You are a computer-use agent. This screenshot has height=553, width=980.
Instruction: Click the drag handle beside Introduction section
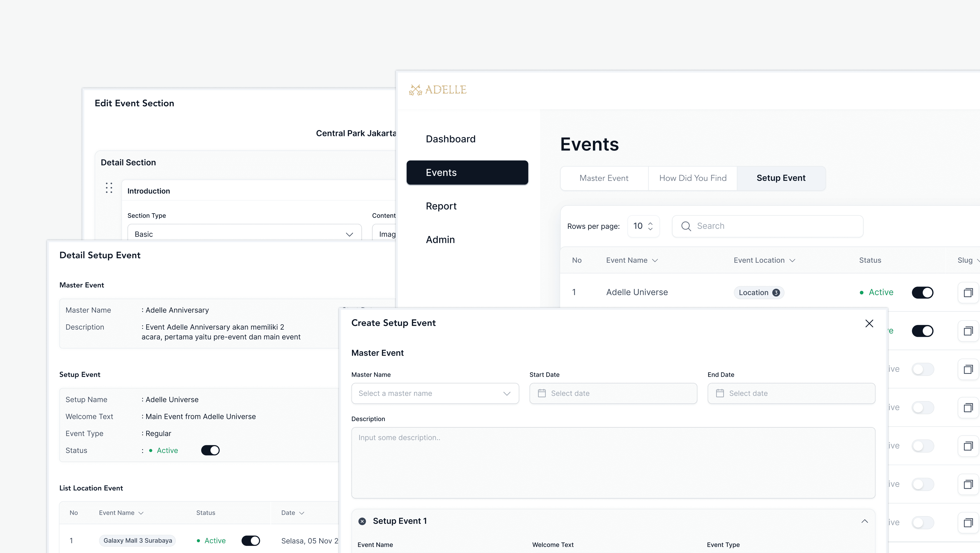(x=109, y=188)
